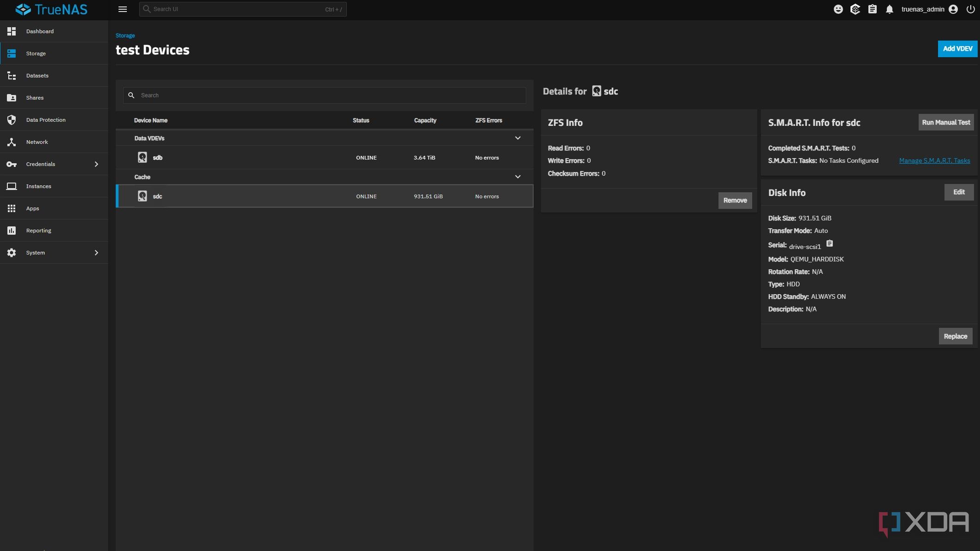The height and width of the screenshot is (551, 980).
Task: Click the Capacity column header
Action: pyautogui.click(x=425, y=120)
